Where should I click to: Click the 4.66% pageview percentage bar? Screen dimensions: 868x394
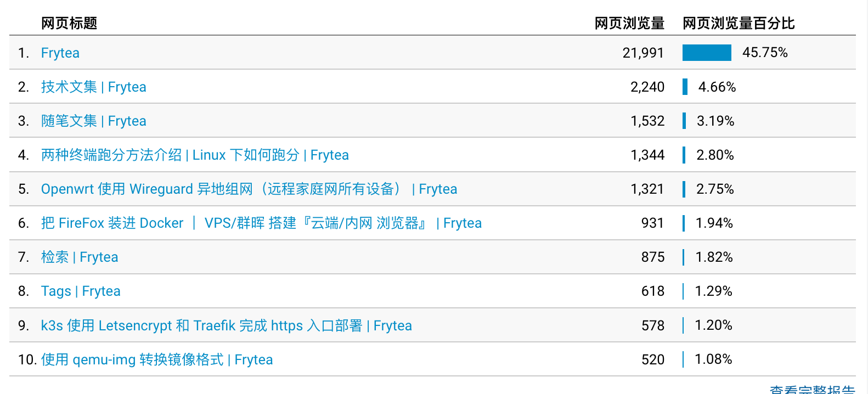click(x=685, y=87)
